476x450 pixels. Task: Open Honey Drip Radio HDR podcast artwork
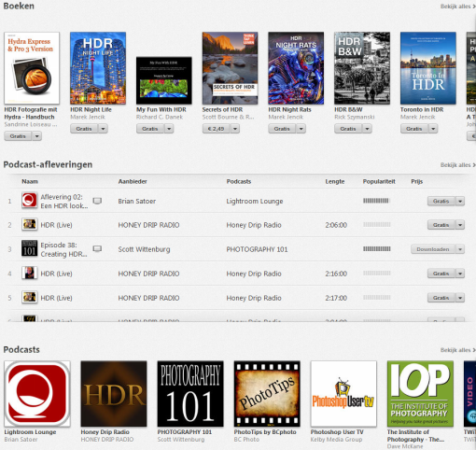114,394
